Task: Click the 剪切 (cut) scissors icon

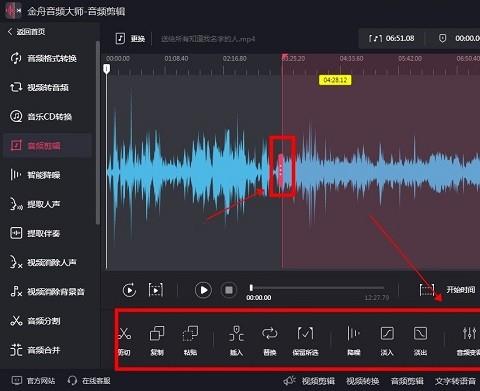Action: [125, 333]
